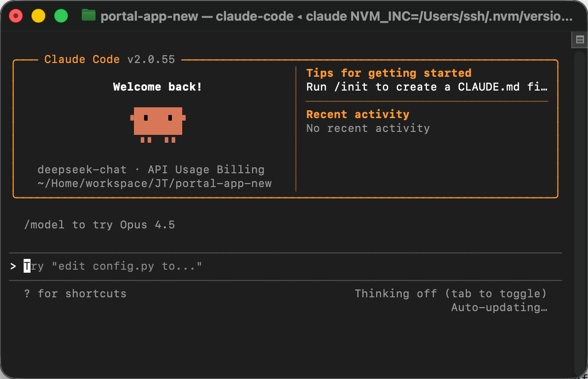Click the ~/Home/workspace/JT/portal-app-new path
This screenshot has width=588, height=379.
tap(154, 184)
